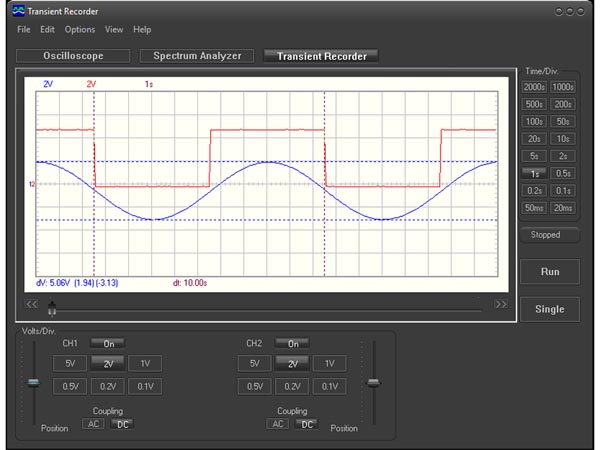The width and height of the screenshot is (600, 450).
Task: Set Time/Div to 20s
Action: (x=534, y=139)
